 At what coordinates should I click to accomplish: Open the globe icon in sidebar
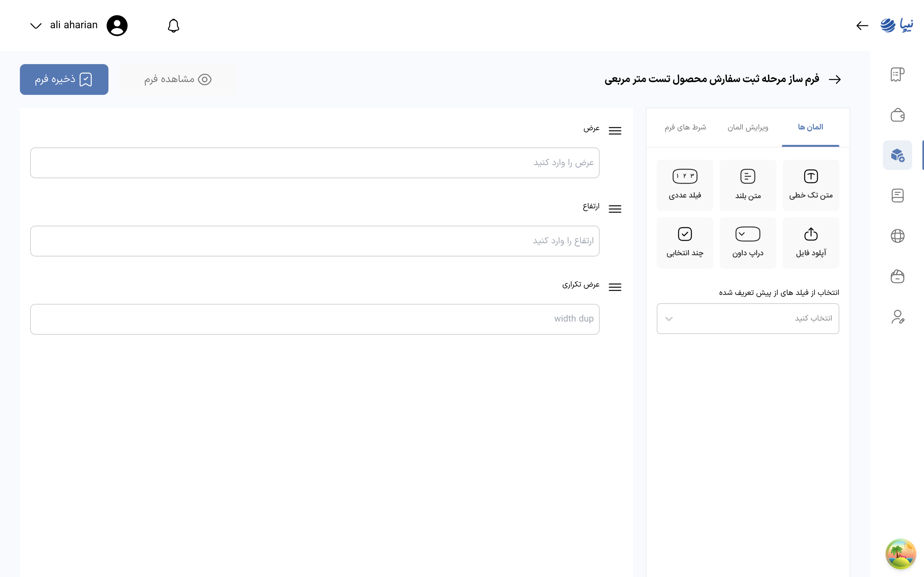pos(897,236)
